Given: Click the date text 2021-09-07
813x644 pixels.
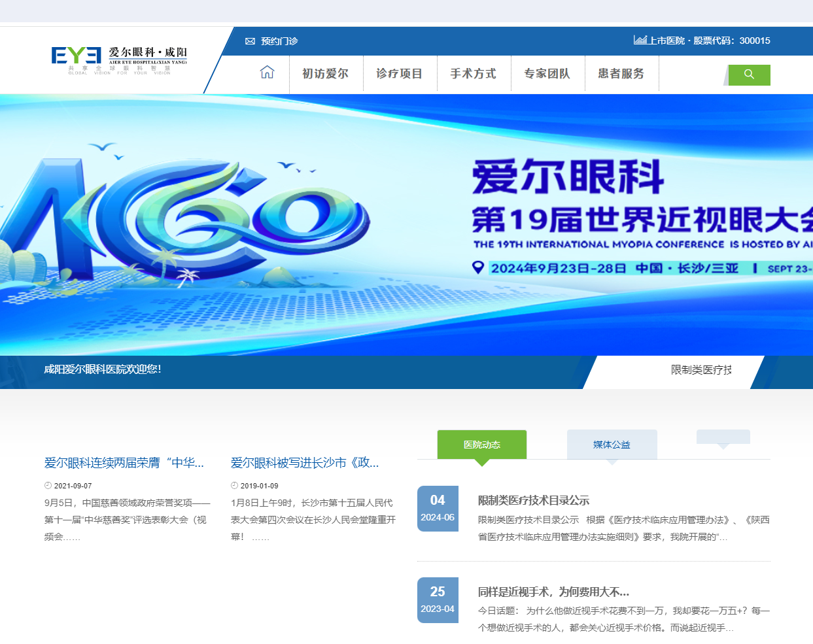Looking at the screenshot, I should point(73,486).
